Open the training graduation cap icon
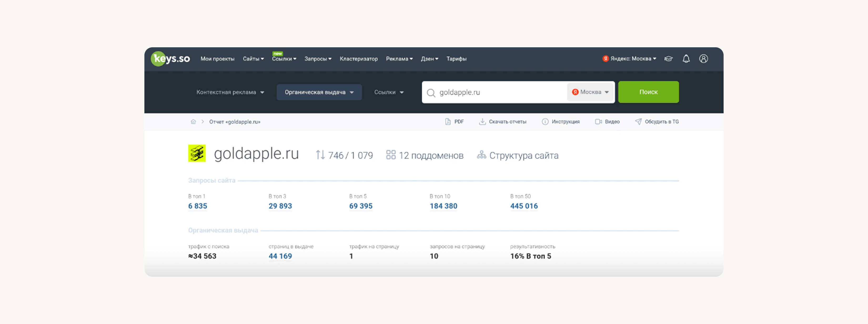The height and width of the screenshot is (324, 868). click(669, 59)
